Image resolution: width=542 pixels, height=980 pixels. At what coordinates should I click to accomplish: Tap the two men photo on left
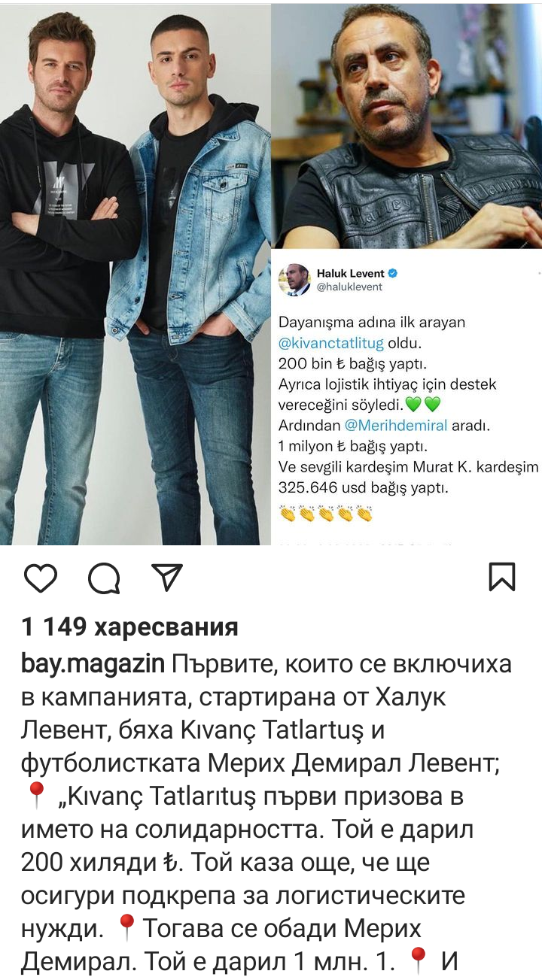(x=135, y=272)
